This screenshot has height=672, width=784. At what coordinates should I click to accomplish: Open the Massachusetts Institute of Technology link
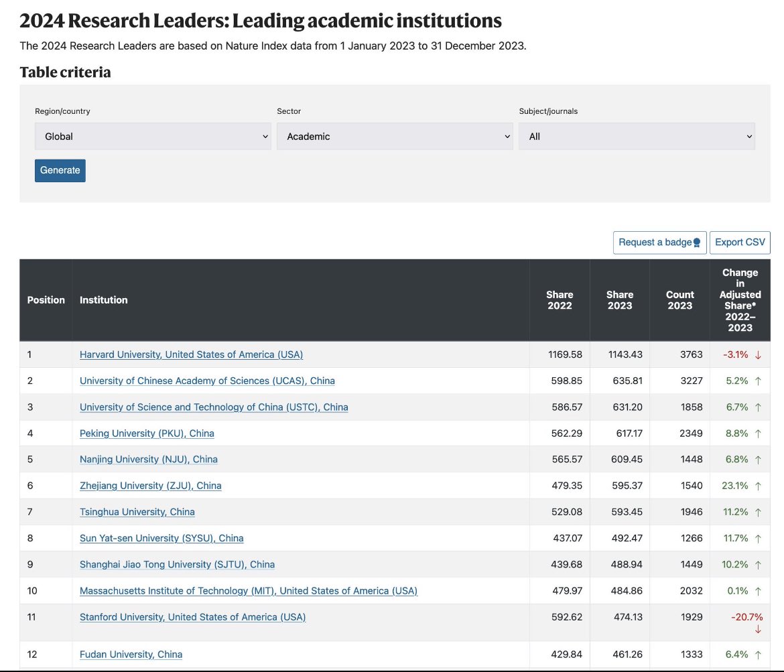249,591
